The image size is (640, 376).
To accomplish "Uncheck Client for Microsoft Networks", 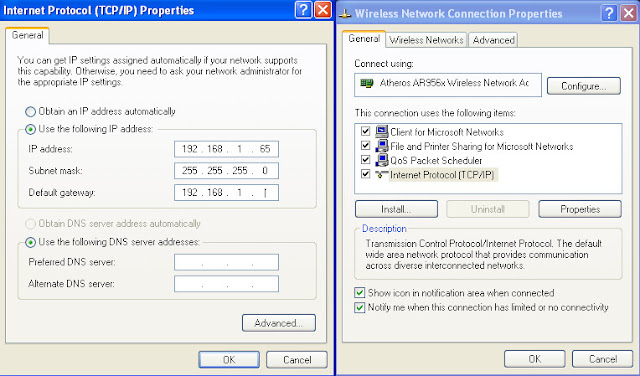I will (365, 131).
